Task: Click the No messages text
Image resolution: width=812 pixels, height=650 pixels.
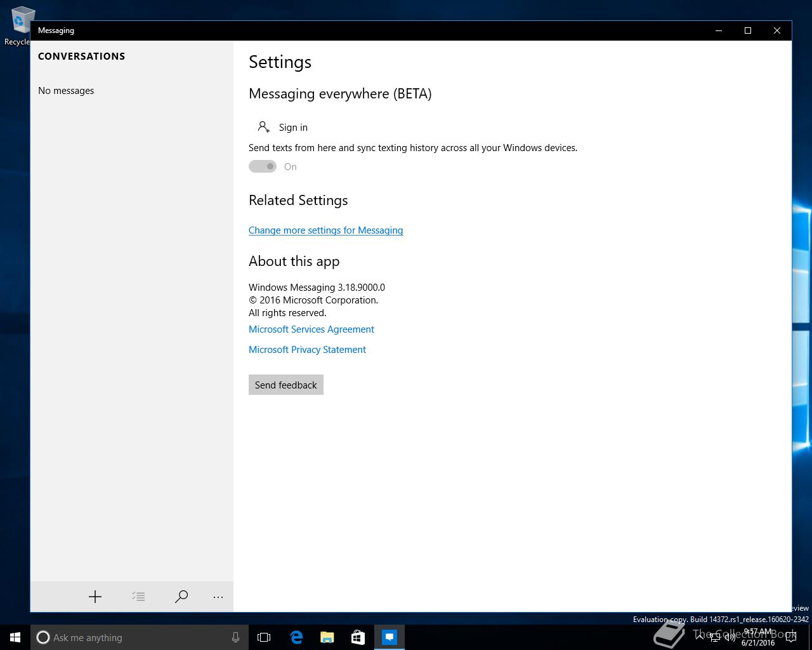Action: tap(66, 91)
